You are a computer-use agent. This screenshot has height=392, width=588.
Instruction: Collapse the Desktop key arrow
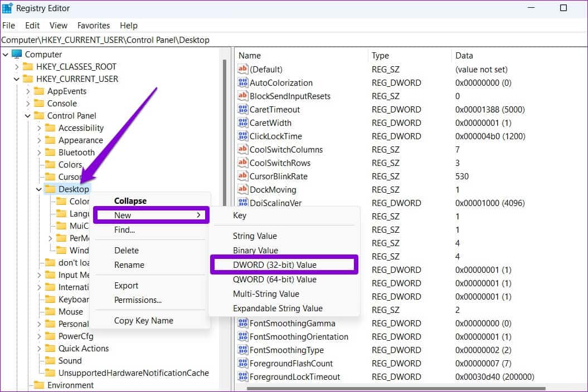(x=39, y=190)
